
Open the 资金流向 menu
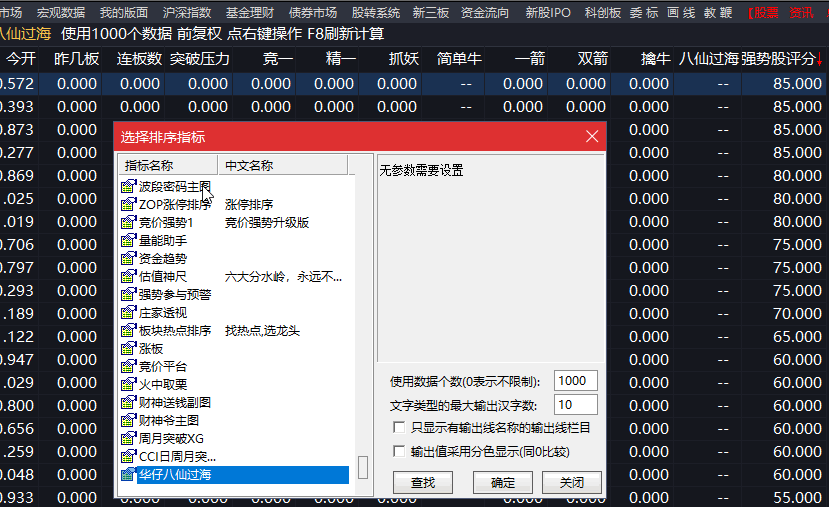[484, 12]
